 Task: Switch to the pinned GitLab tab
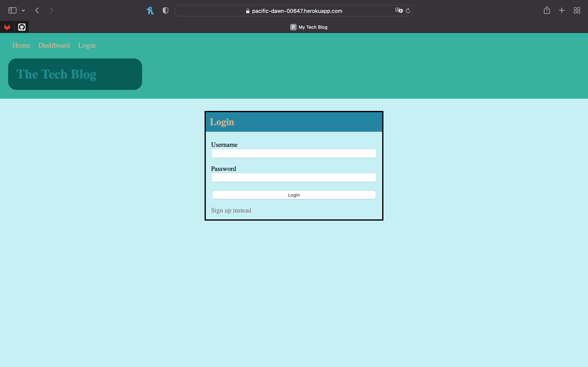coord(7,27)
